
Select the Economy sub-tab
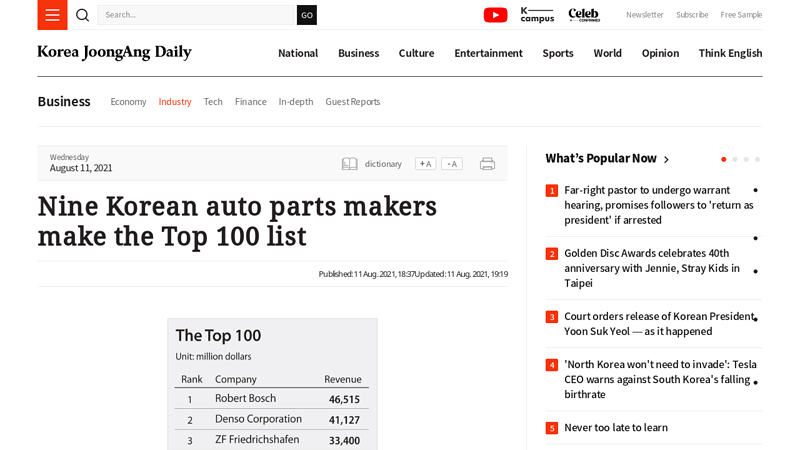pos(128,102)
